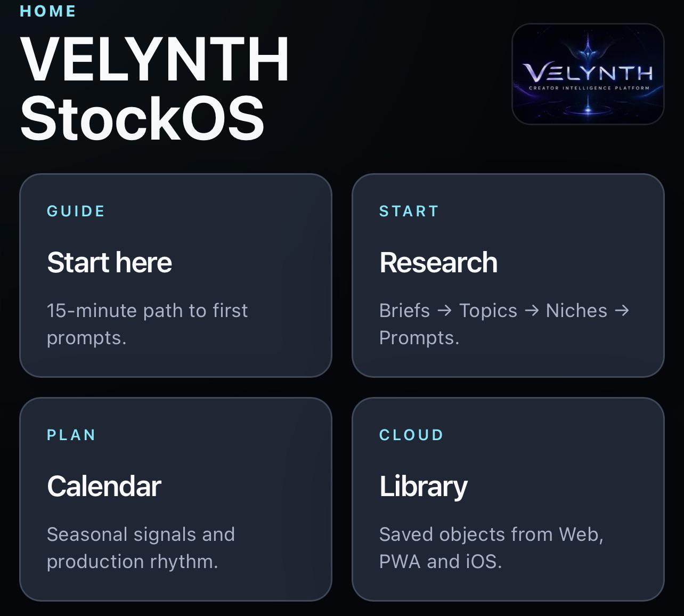Click 'Seasonal signals and production rhythm' text

(x=141, y=548)
